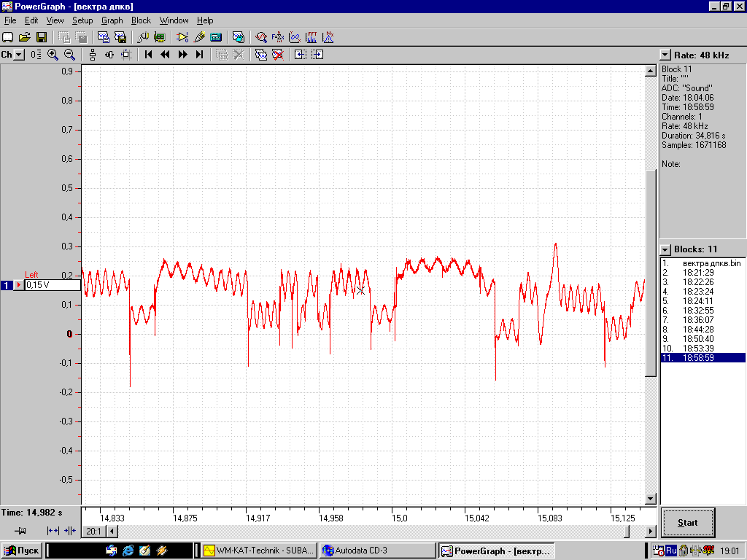Viewport: 747px width, 560px height.
Task: Click the magnifier-over-waveform analysis icon
Action: [x=260, y=37]
